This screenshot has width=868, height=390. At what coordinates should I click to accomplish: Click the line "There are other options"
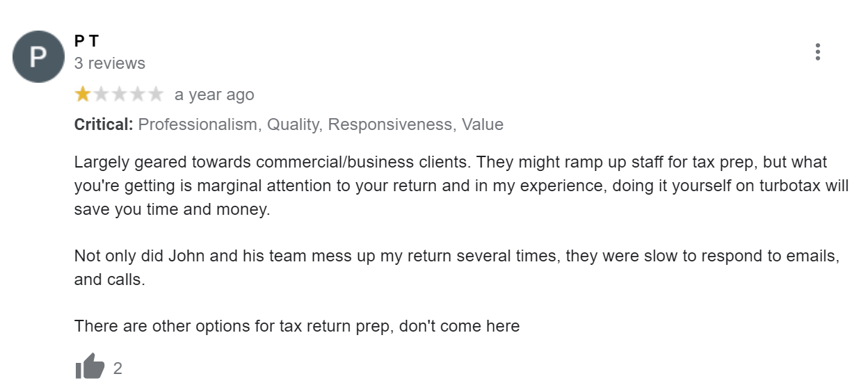(x=297, y=326)
